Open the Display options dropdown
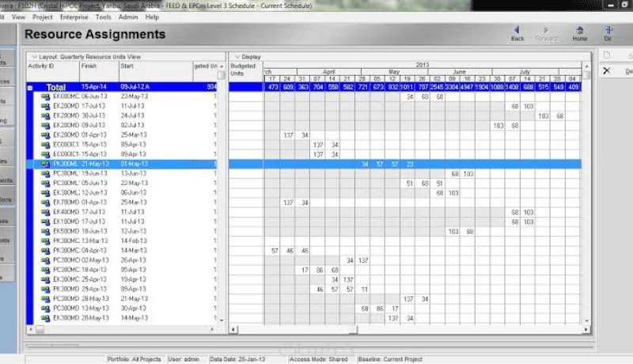This screenshot has height=364, width=633. 237,57
